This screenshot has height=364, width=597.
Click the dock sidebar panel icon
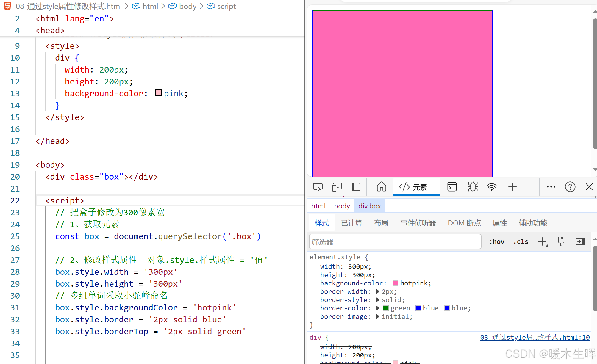click(356, 187)
